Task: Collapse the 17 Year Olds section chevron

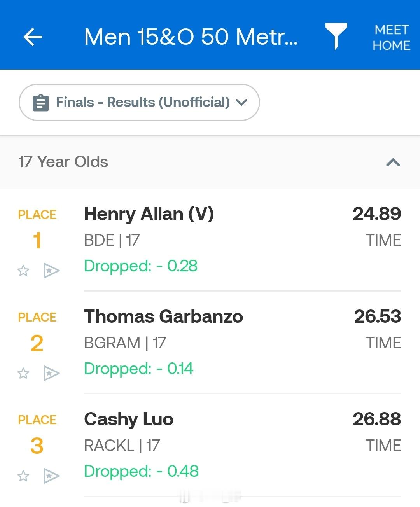Action: click(x=393, y=162)
